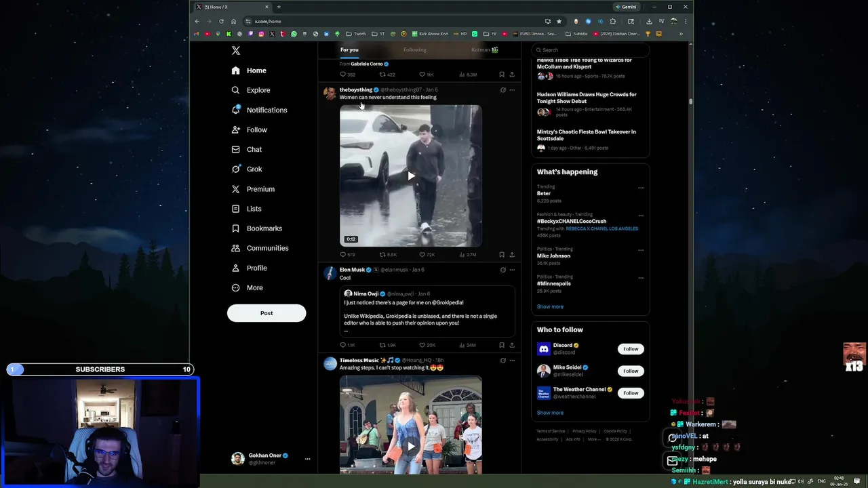
Task: Open Twitch bookmarks folder
Action: [356, 34]
